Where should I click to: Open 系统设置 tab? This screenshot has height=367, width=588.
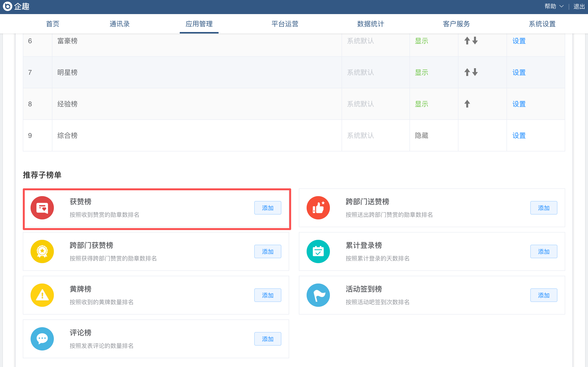point(542,24)
